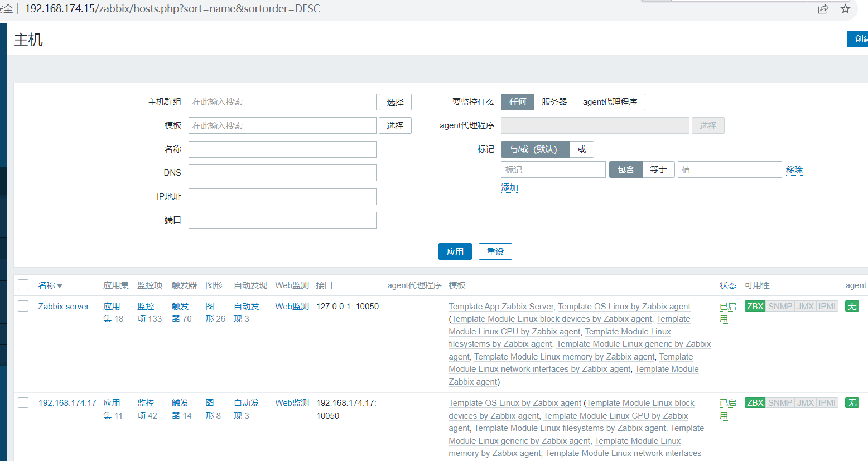Set tag operator to 包含
This screenshot has height=461, width=868.
pyautogui.click(x=626, y=169)
